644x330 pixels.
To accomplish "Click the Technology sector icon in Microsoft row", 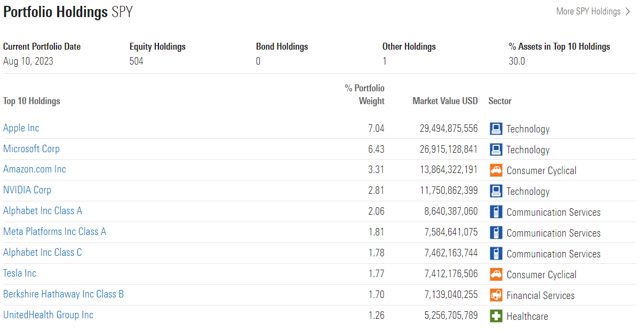I will (496, 150).
